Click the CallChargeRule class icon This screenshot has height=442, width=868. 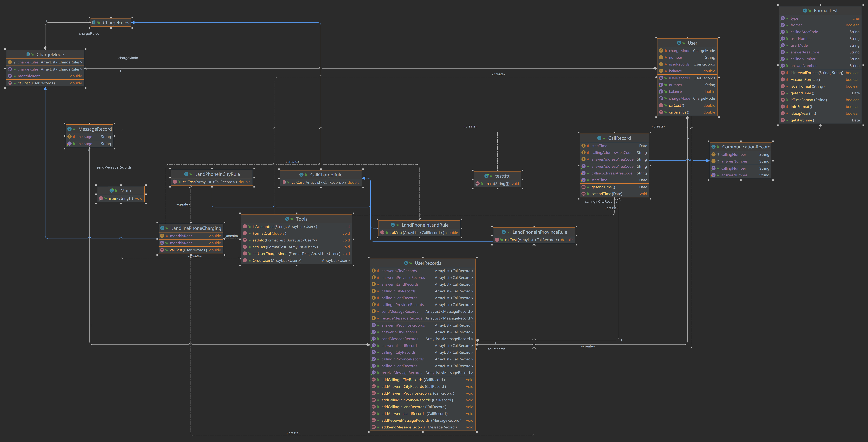[x=301, y=175]
